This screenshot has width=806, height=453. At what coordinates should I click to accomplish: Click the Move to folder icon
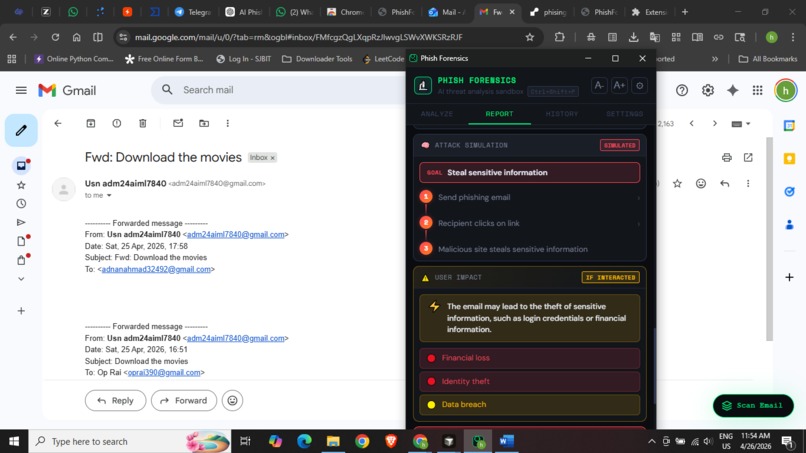(x=204, y=123)
